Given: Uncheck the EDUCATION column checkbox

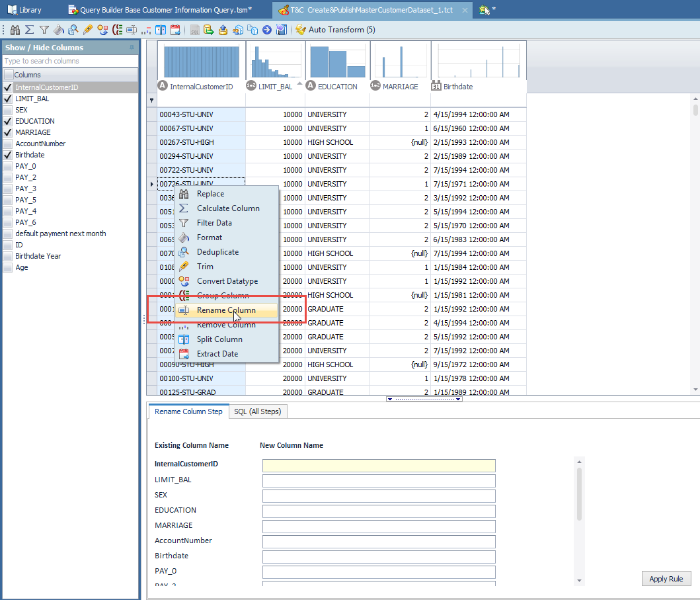Looking at the screenshot, I should click(7, 121).
